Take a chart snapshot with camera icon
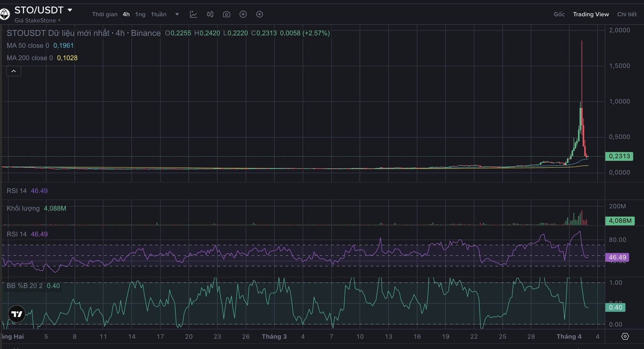Image resolution: width=644 pixels, height=349 pixels. pyautogui.click(x=227, y=14)
